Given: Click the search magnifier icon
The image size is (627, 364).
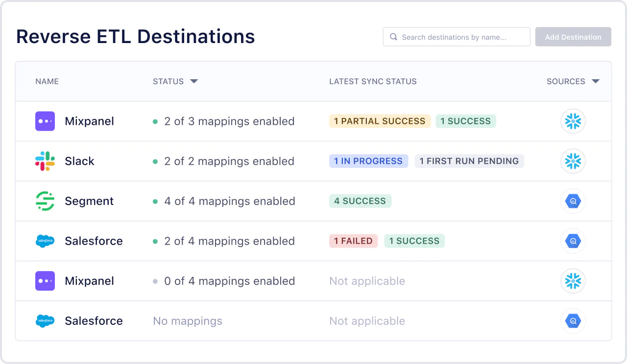Looking at the screenshot, I should (393, 37).
